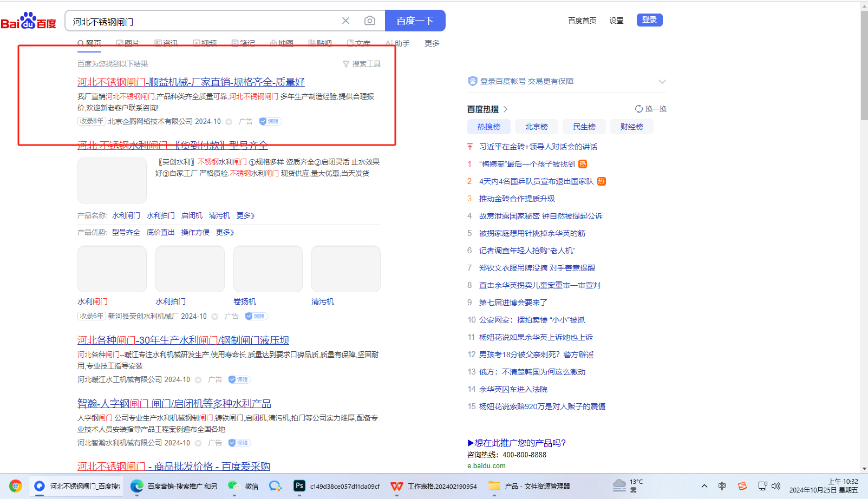The image size is (868, 499).
Task: Open the 河北各种闸门 result link
Action: pos(183,340)
